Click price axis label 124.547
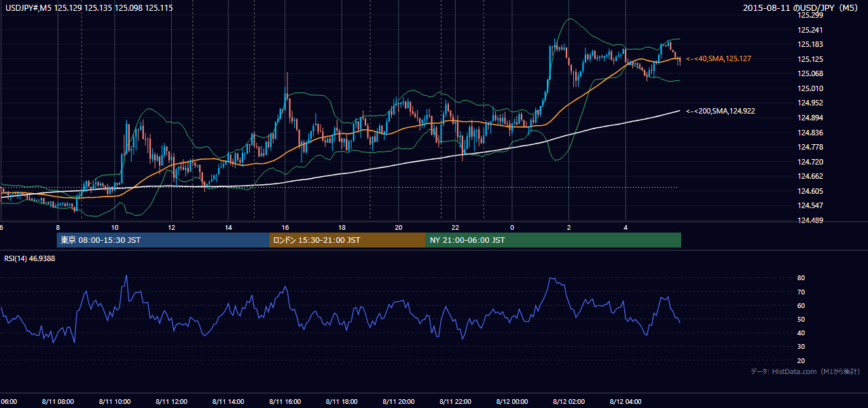The height and width of the screenshot is (408, 868). [x=811, y=205]
